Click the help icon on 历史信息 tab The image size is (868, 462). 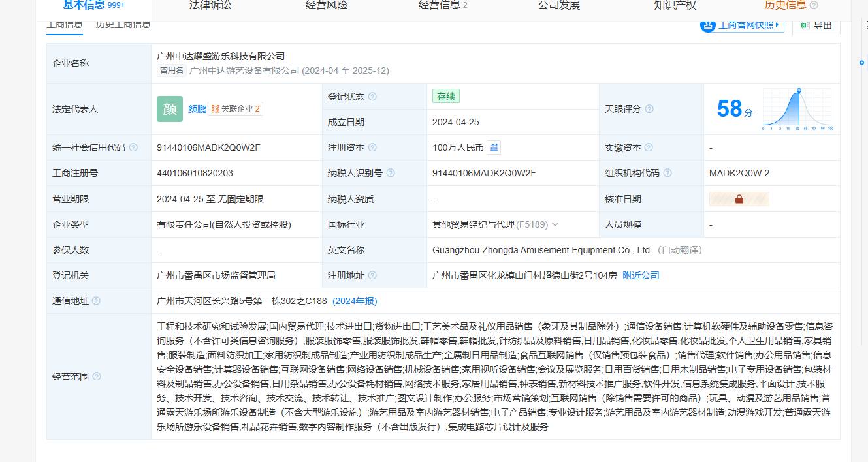(814, 5)
